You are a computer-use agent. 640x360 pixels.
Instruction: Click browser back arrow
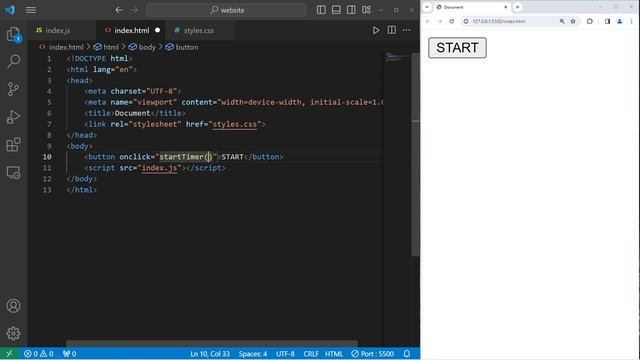click(428, 21)
